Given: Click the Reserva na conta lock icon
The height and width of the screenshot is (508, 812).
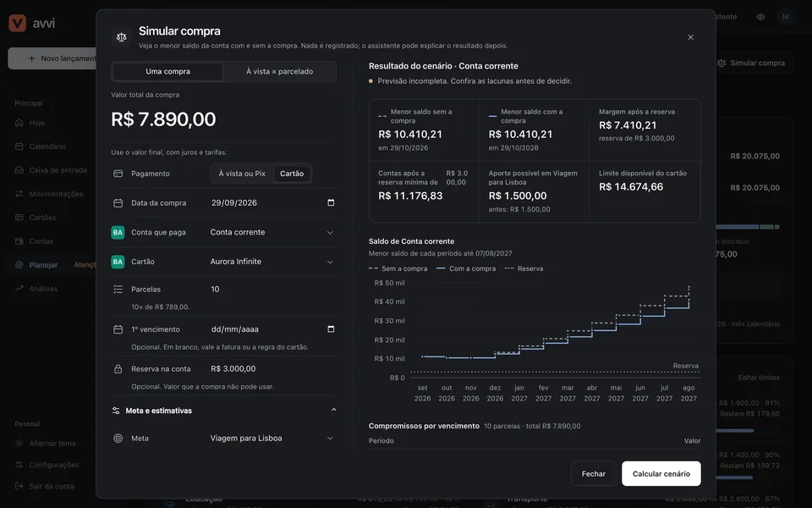Looking at the screenshot, I should click(x=118, y=369).
